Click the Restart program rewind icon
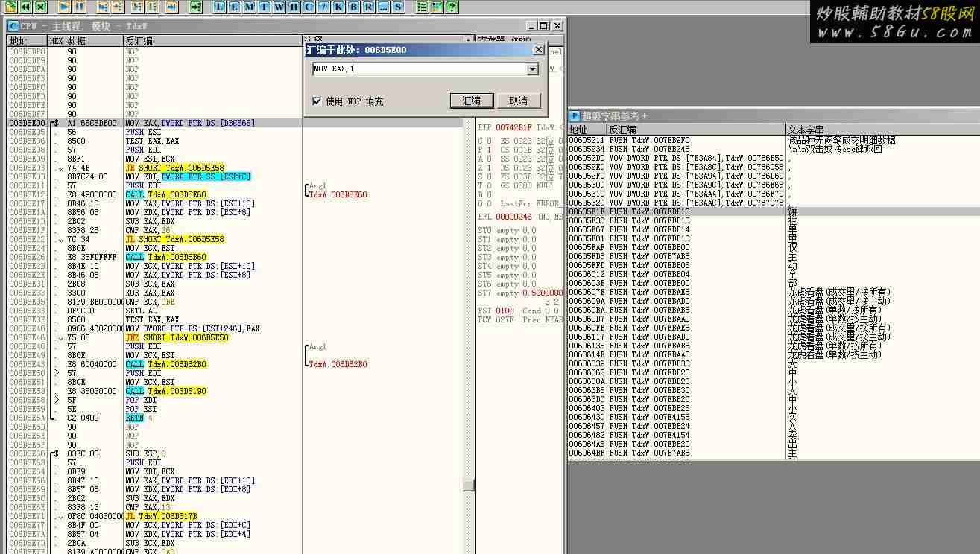Screen dimensions: 980x554 pos(25,7)
